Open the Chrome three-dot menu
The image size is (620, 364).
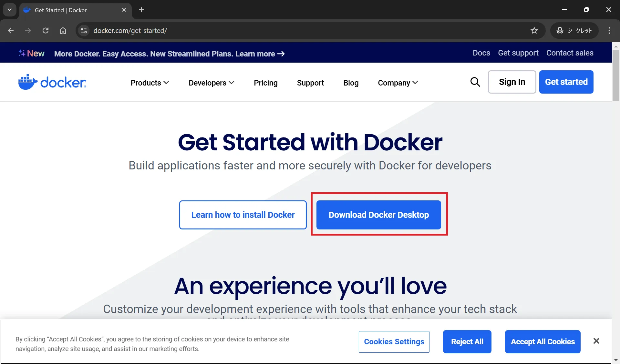(609, 30)
